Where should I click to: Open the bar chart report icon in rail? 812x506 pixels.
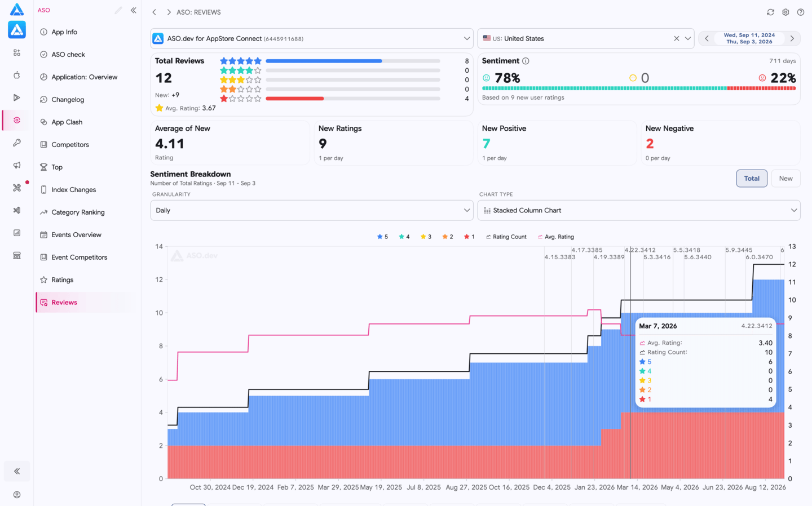(x=17, y=233)
